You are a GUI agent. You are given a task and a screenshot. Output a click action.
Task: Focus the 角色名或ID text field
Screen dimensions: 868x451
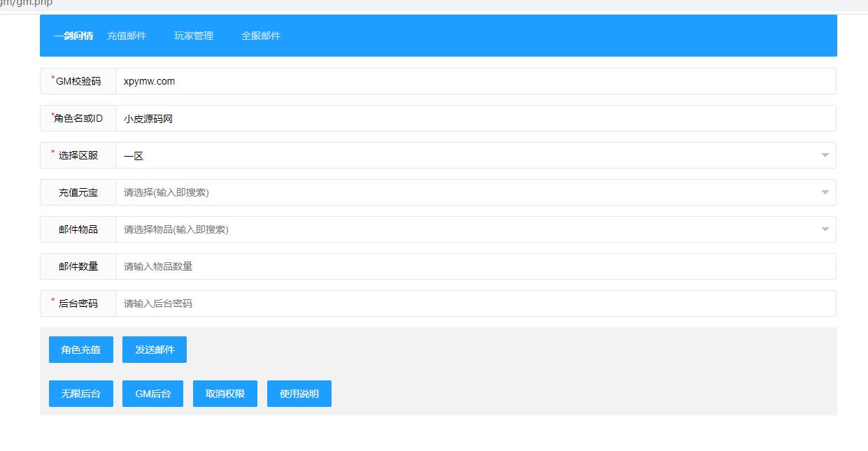point(476,118)
